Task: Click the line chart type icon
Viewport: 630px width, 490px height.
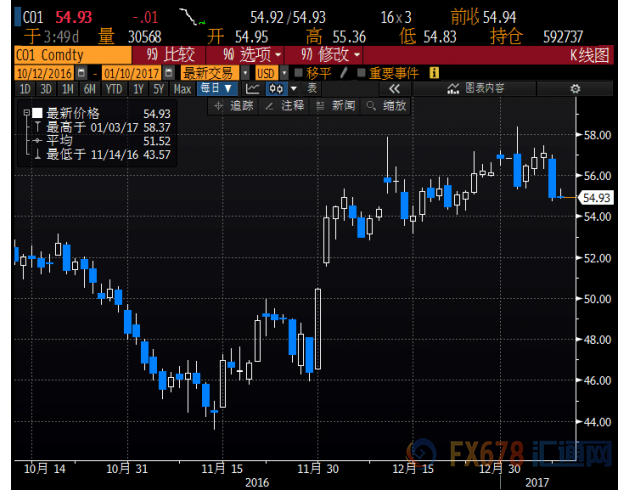Action: (252, 89)
